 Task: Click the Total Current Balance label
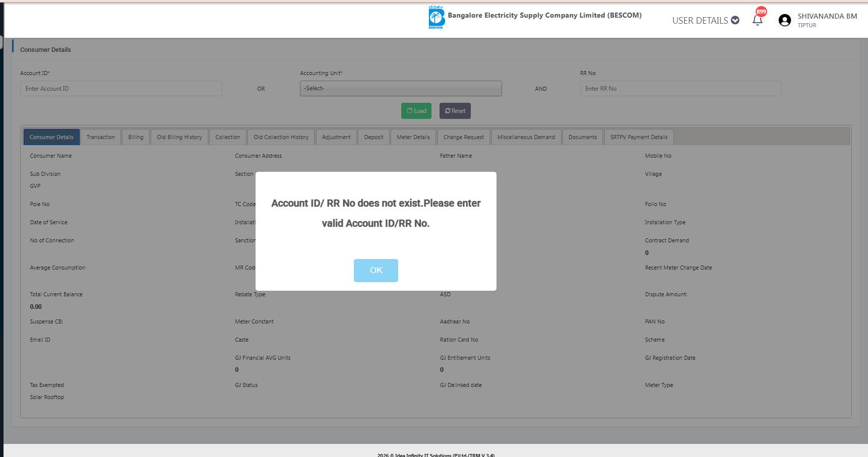click(56, 294)
